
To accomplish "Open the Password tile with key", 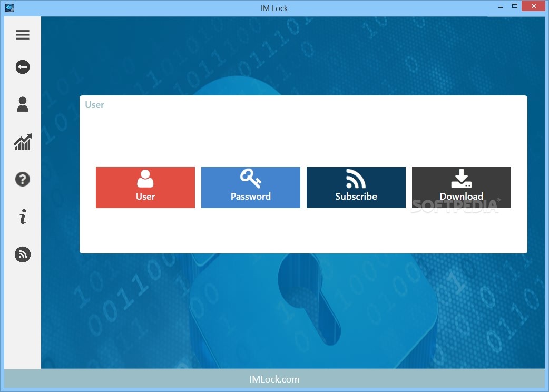I will coord(251,188).
